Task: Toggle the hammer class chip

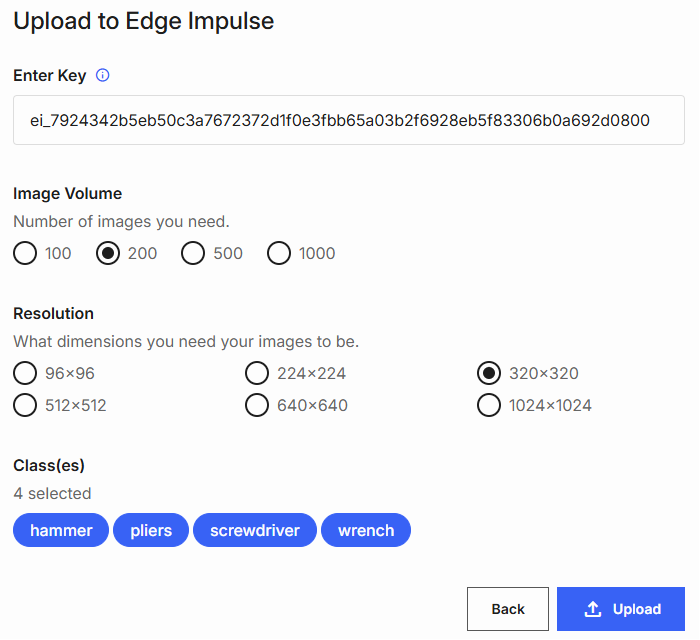Action: [x=61, y=530]
